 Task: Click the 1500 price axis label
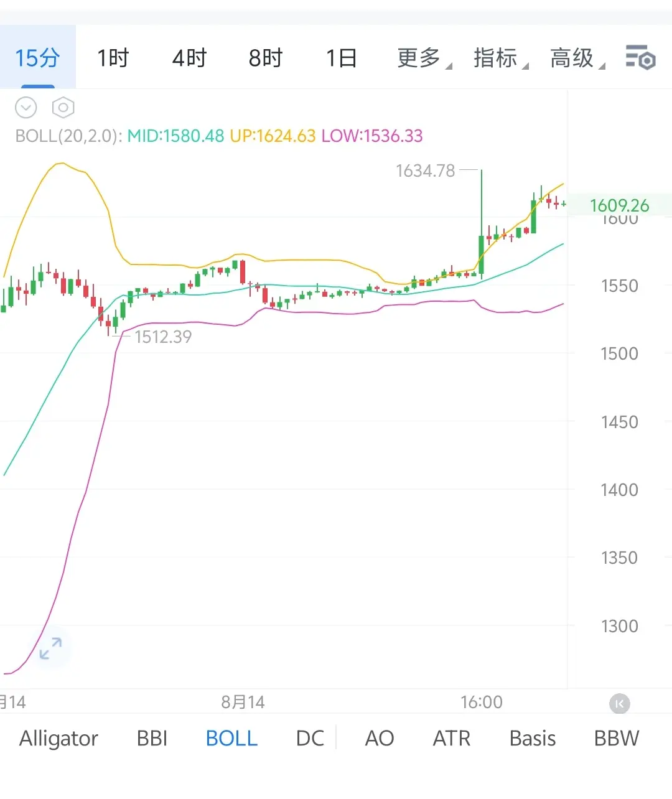pyautogui.click(x=619, y=353)
